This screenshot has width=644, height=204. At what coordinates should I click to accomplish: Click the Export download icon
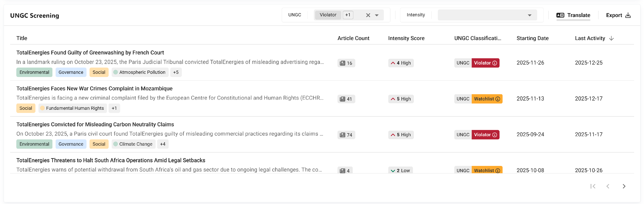point(628,15)
